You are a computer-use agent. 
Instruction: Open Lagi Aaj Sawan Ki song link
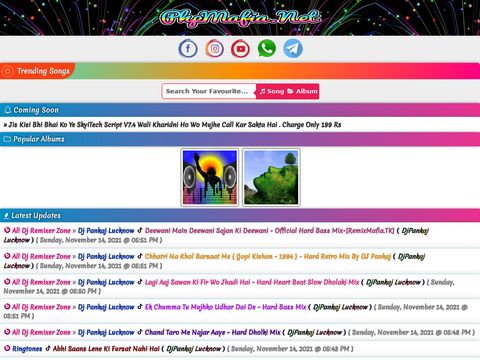(x=252, y=282)
